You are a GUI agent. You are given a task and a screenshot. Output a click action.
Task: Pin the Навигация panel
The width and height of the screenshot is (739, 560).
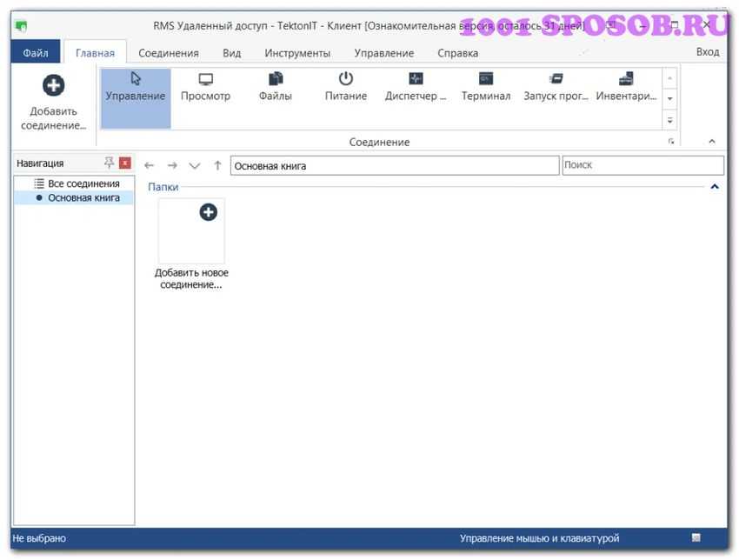tap(109, 163)
